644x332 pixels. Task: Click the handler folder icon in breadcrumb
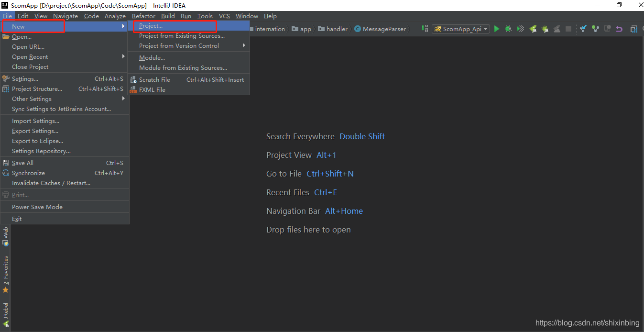coord(321,29)
